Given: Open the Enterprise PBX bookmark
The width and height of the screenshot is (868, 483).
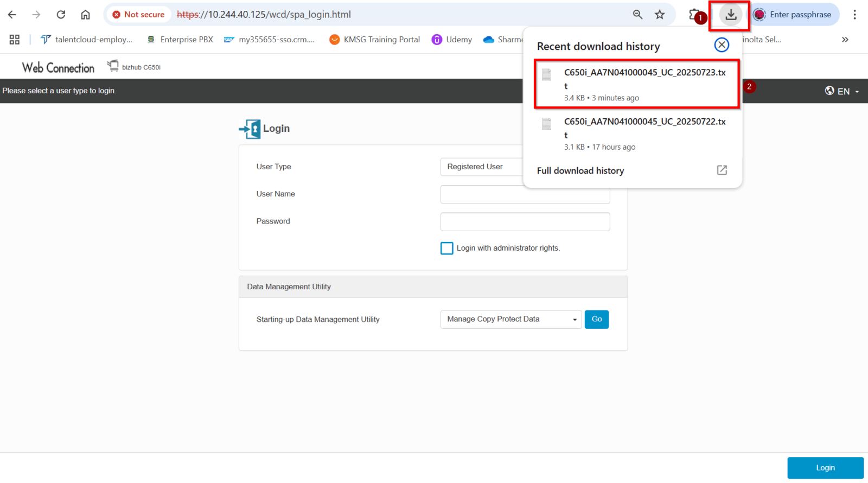Looking at the screenshot, I should (180, 40).
